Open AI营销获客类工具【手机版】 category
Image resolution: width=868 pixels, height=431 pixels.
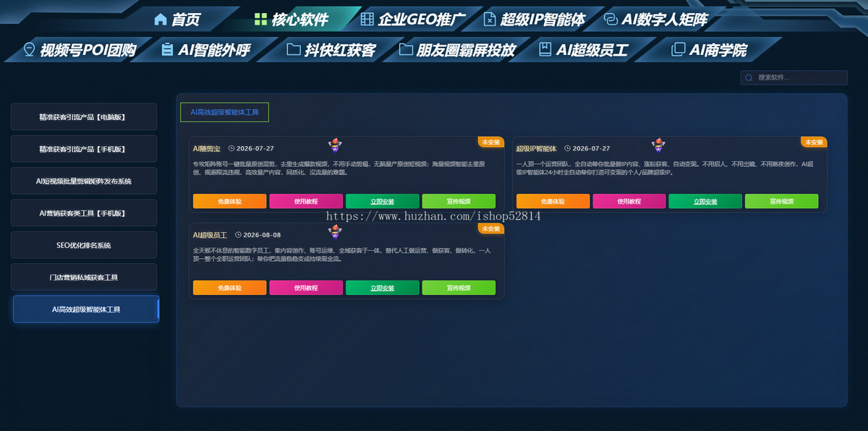point(84,213)
